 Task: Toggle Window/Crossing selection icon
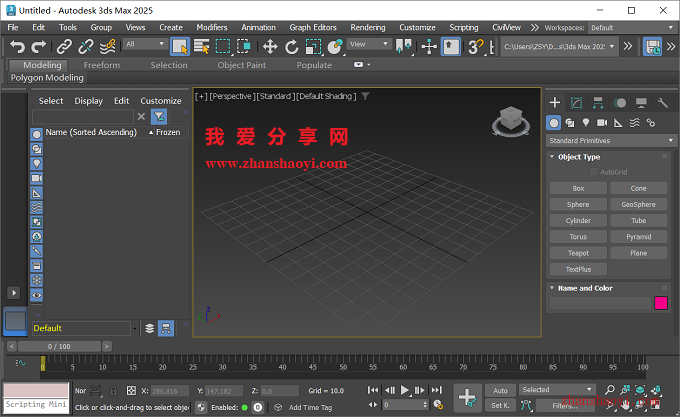(244, 46)
